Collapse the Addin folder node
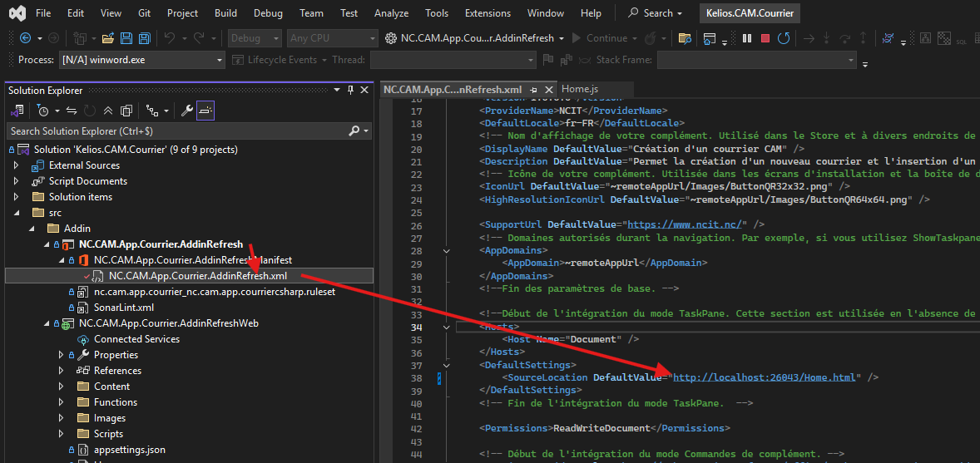This screenshot has width=980, height=463. click(x=32, y=229)
